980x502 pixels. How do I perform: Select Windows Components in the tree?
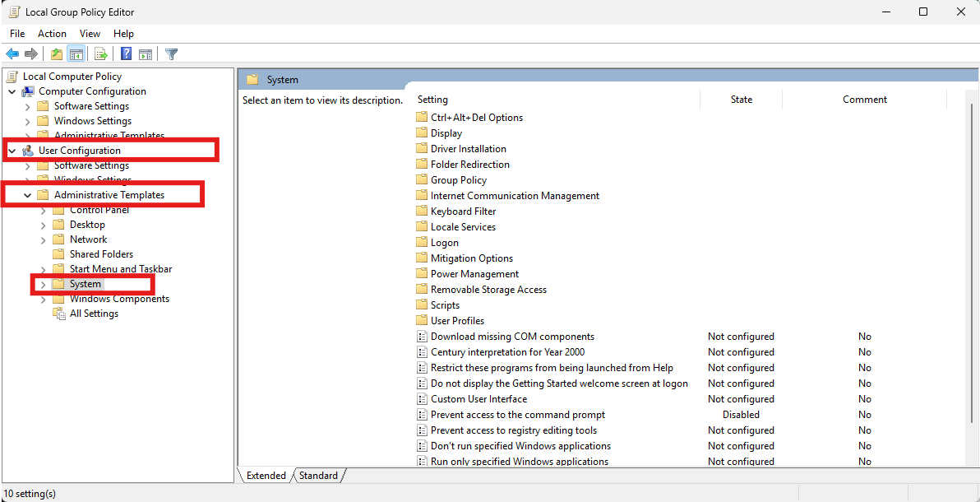point(119,300)
